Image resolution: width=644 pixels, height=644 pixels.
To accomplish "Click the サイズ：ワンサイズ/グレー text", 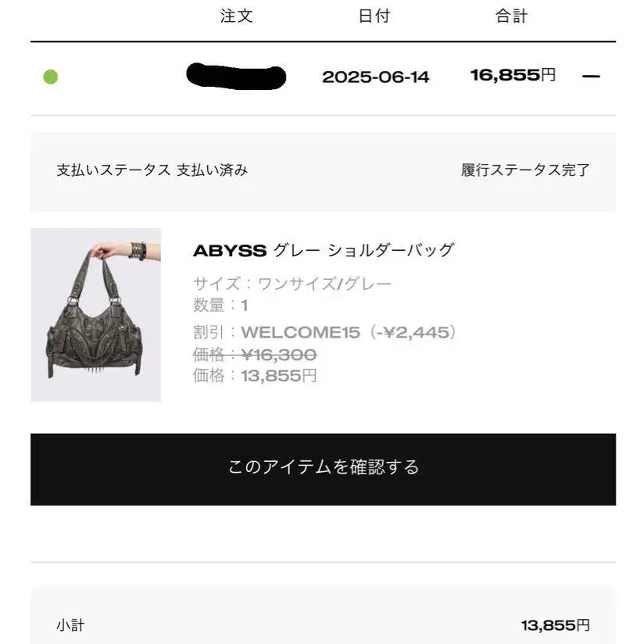I will pyautogui.click(x=292, y=284).
